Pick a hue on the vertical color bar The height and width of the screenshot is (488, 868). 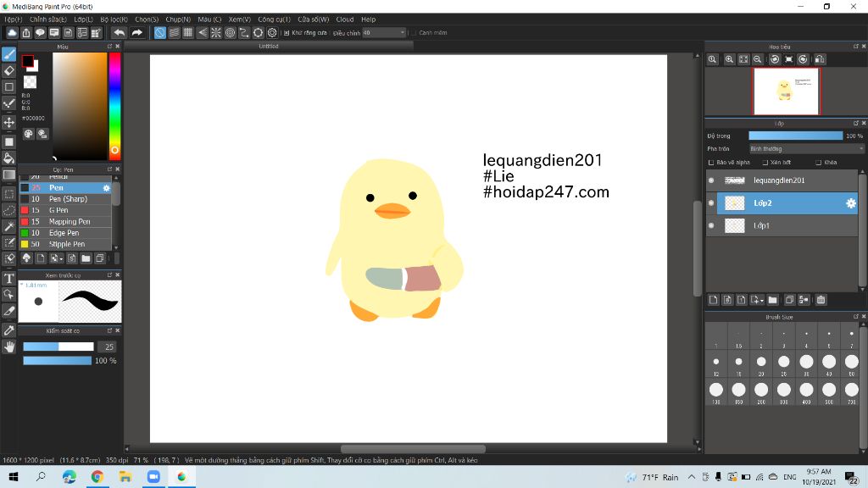click(x=115, y=102)
